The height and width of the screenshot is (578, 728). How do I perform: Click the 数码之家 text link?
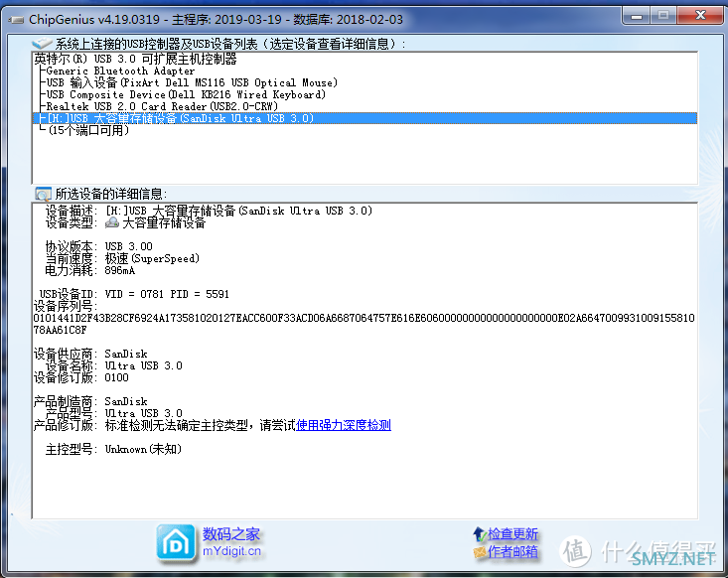(230, 534)
